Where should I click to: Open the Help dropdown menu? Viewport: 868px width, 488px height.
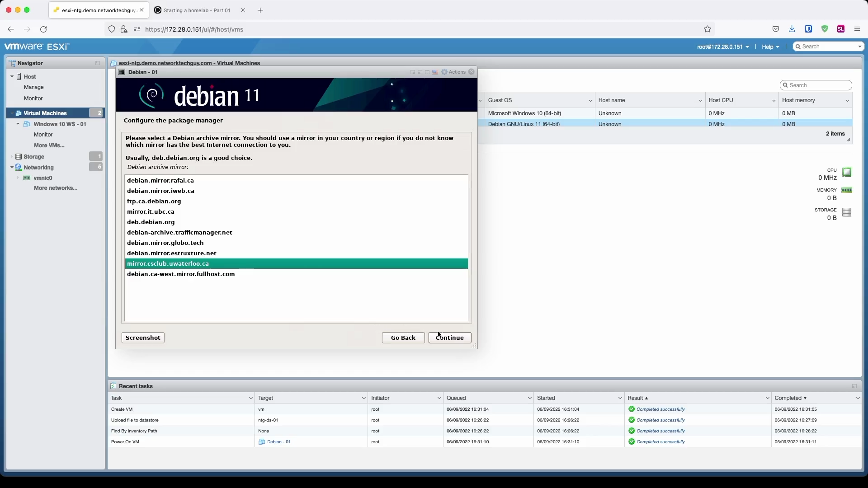[x=770, y=47]
